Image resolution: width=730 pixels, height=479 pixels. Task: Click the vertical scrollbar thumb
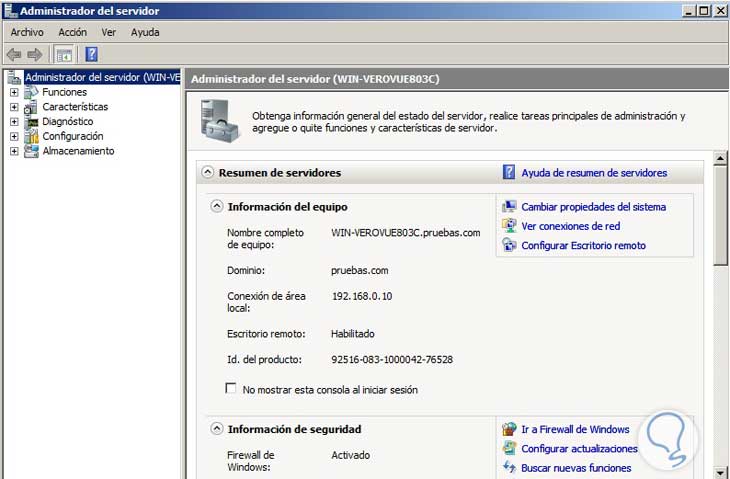pyautogui.click(x=720, y=215)
